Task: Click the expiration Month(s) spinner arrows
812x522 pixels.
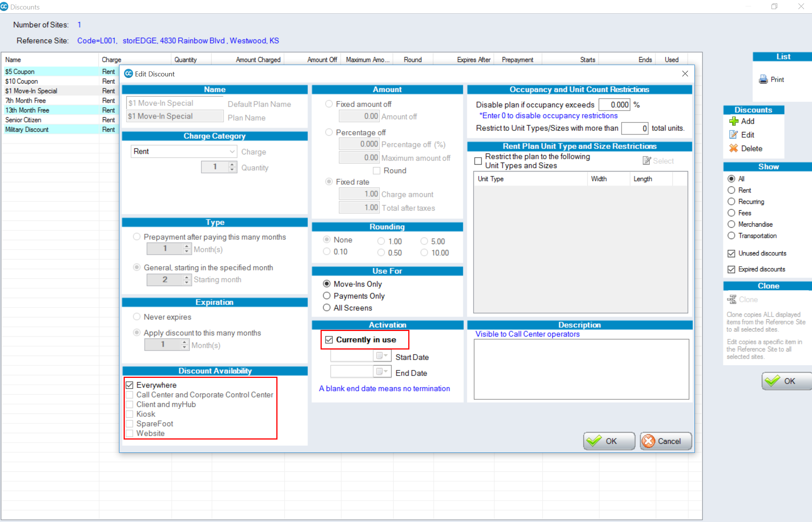Action: 184,345
